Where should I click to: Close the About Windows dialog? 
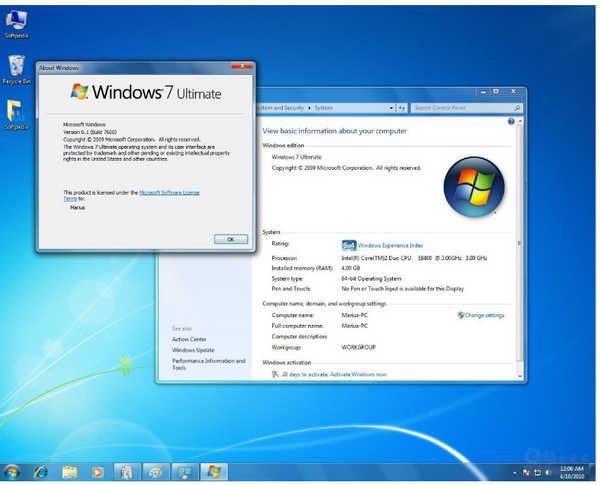point(242,67)
